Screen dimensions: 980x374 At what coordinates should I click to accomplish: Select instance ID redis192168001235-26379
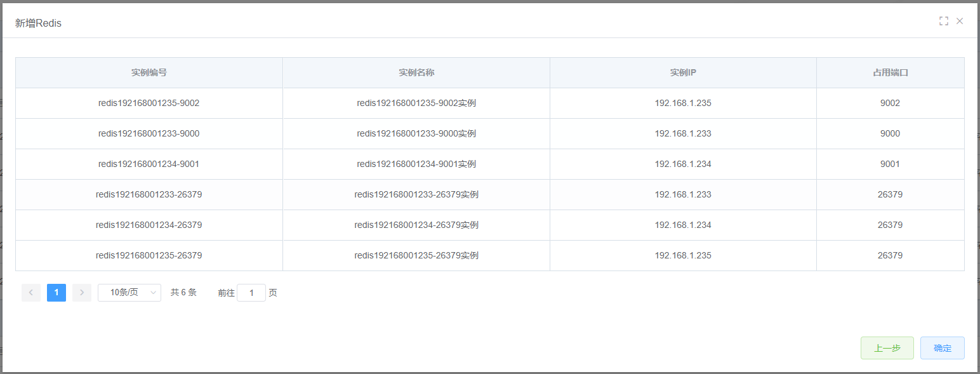pos(149,255)
